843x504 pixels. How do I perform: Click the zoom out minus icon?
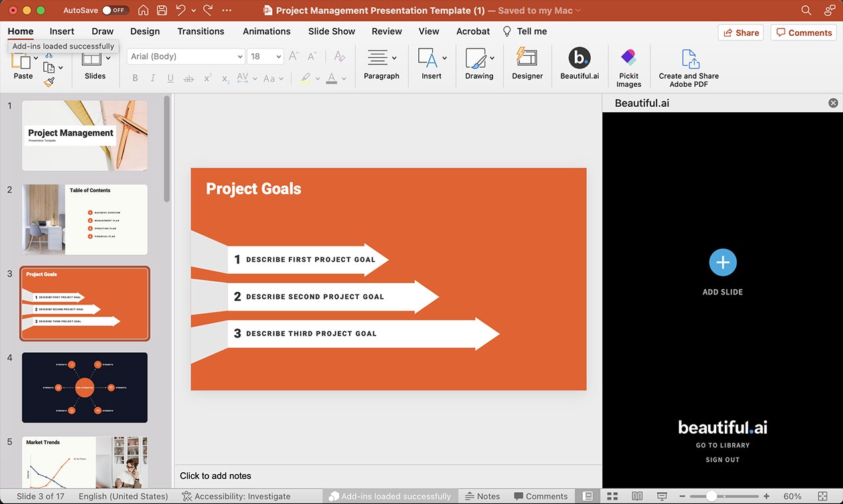click(x=682, y=496)
